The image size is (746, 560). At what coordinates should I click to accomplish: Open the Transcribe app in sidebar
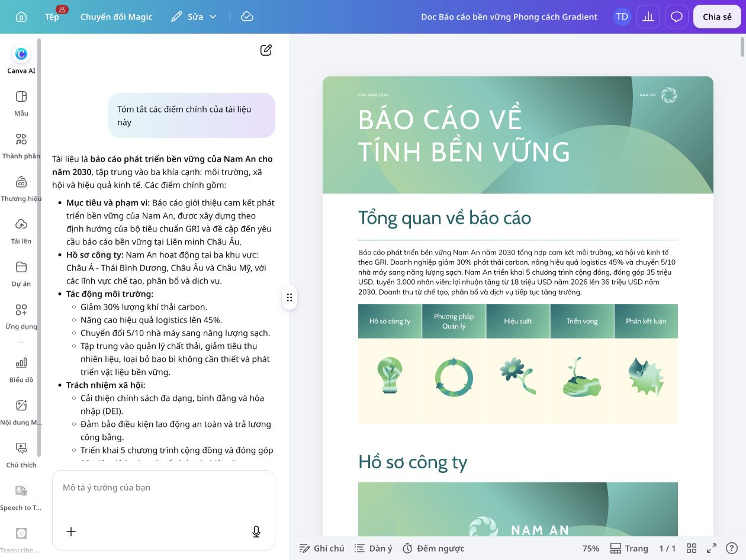tap(21, 540)
